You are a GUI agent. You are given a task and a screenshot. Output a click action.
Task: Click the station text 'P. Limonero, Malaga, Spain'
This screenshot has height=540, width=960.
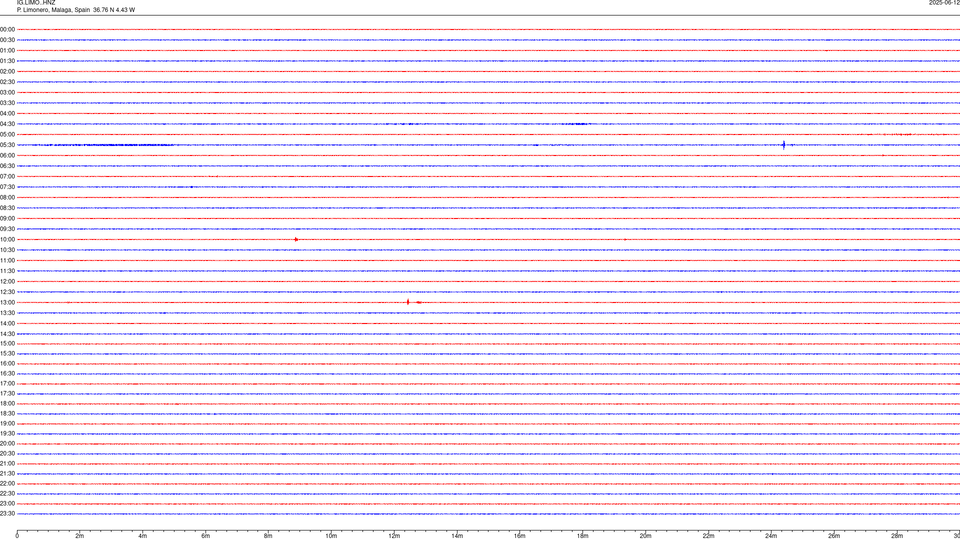pyautogui.click(x=53, y=10)
